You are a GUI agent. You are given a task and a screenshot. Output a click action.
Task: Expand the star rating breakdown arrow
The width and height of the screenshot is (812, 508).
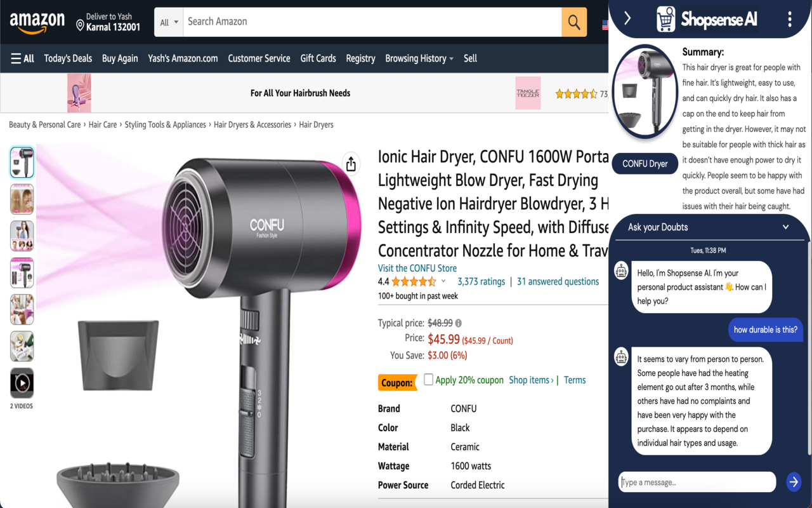[x=443, y=281]
